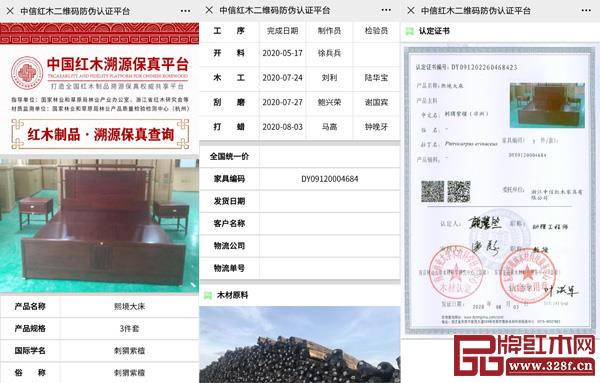
Task: Select the date 2020-08-03
Action: pyautogui.click(x=282, y=127)
